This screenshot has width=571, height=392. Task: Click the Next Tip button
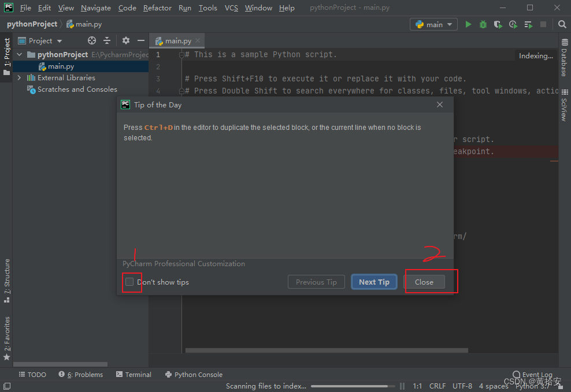pos(374,282)
